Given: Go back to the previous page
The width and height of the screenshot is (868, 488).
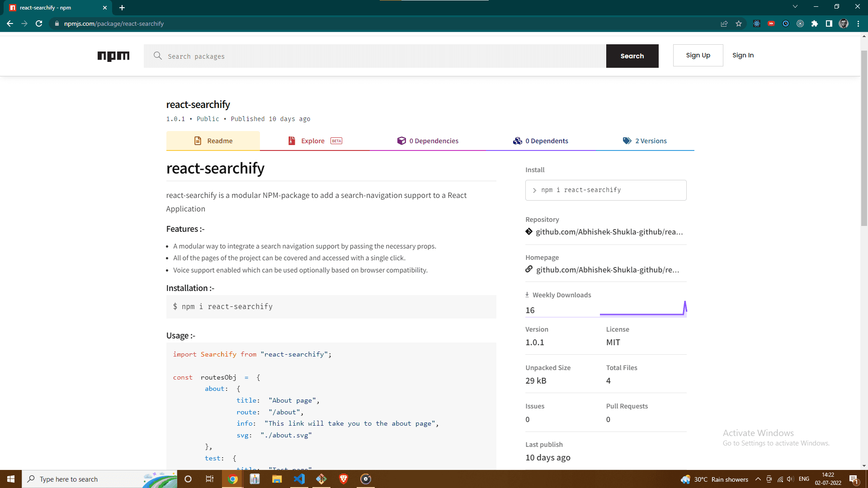Looking at the screenshot, I should pyautogui.click(x=10, y=23).
